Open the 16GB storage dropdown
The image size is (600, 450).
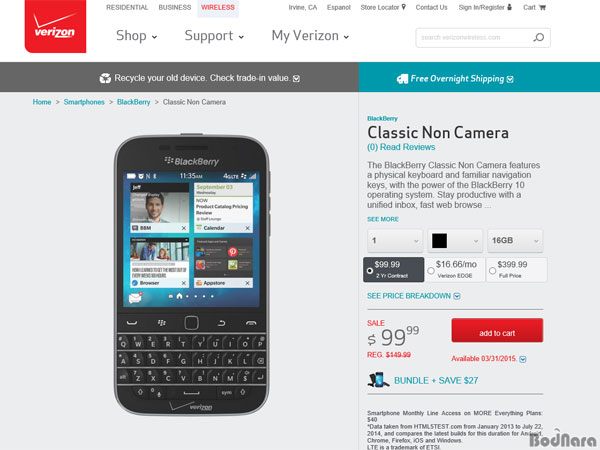515,240
